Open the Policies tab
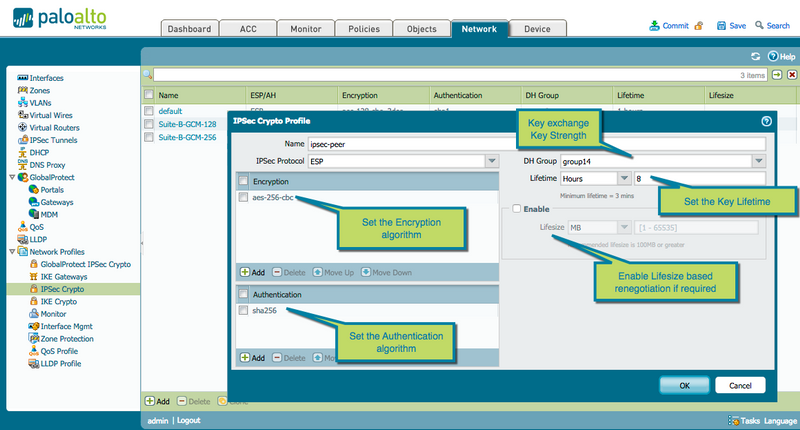This screenshot has width=800, height=430. tap(364, 29)
